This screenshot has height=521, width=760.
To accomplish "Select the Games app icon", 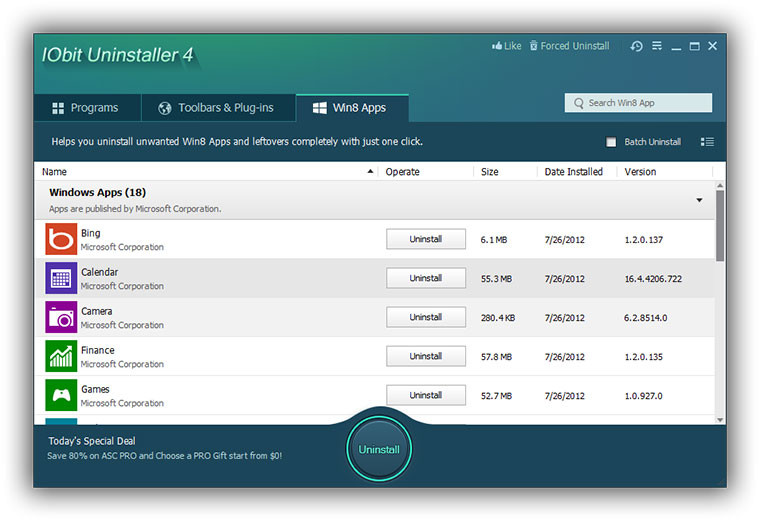I will (61, 395).
